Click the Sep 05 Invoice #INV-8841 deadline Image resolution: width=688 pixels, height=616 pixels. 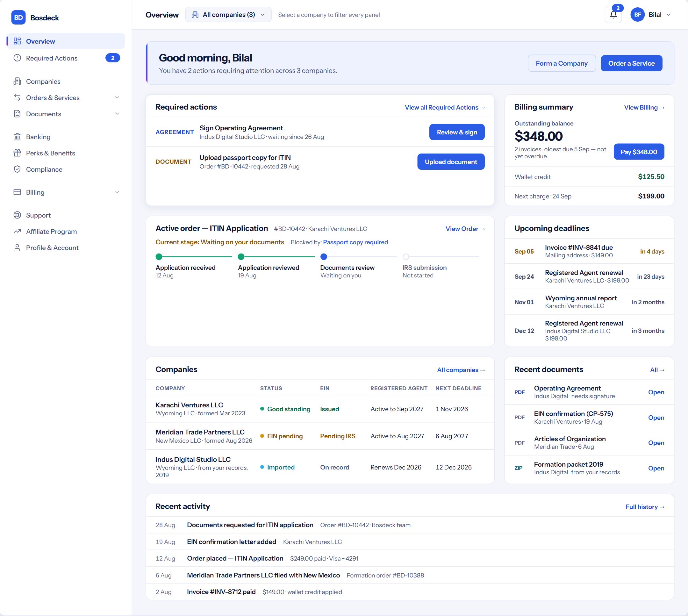click(589, 251)
